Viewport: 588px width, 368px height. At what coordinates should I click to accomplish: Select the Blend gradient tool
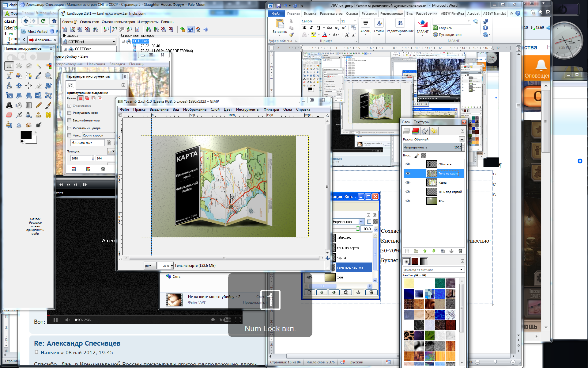click(29, 105)
